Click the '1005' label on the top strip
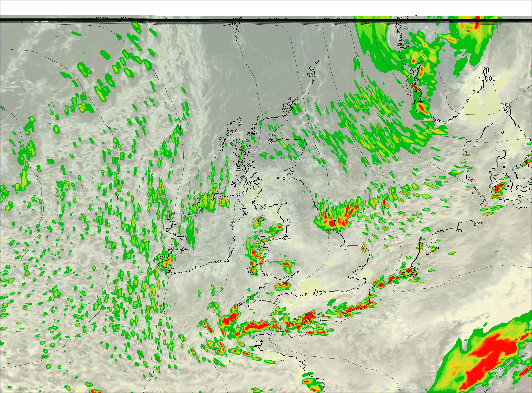Screen dimensions: 532x393 [41, 21]
